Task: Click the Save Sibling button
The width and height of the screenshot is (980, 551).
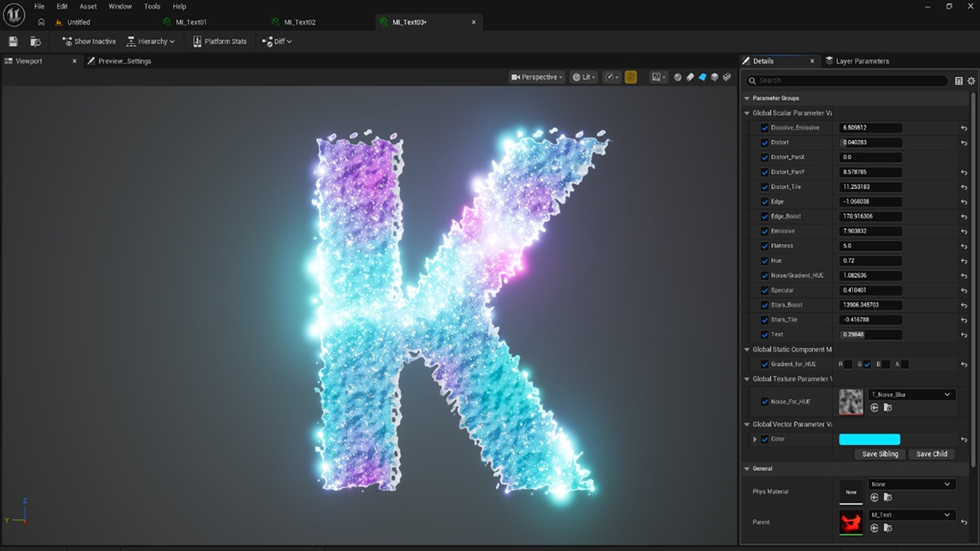Action: click(880, 454)
